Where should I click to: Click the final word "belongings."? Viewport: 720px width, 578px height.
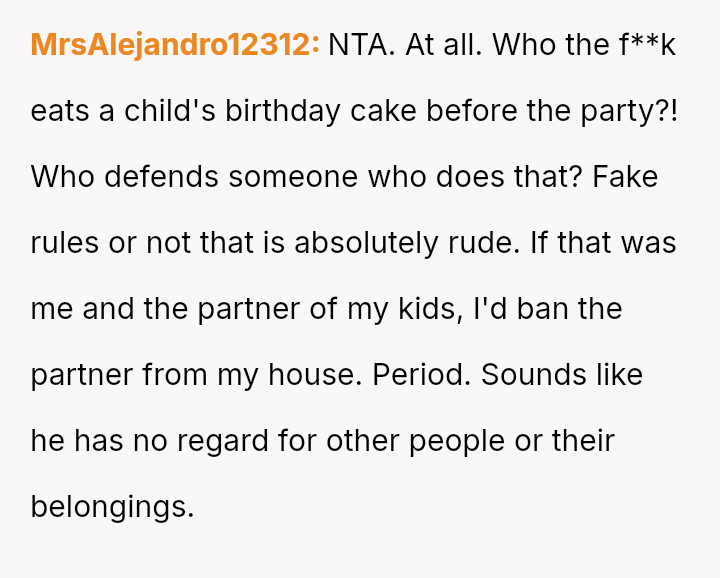(x=112, y=507)
